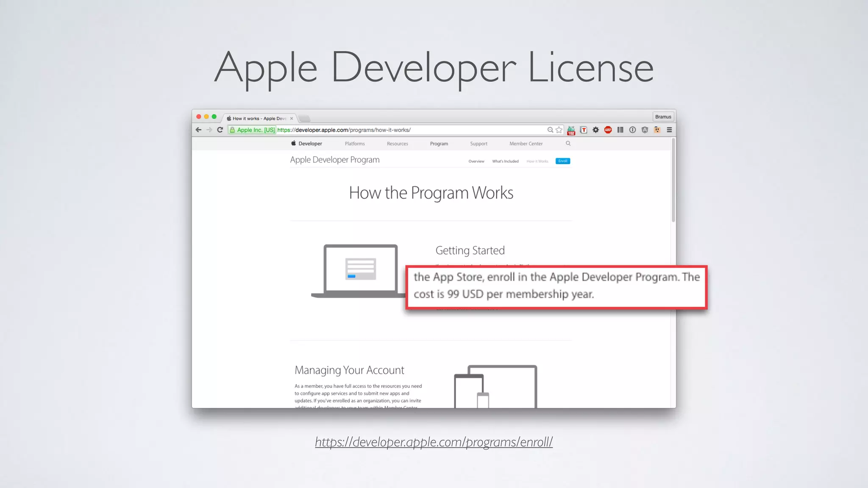Viewport: 868px width, 488px height.
Task: Open the Platforms menu item
Action: tap(355, 144)
